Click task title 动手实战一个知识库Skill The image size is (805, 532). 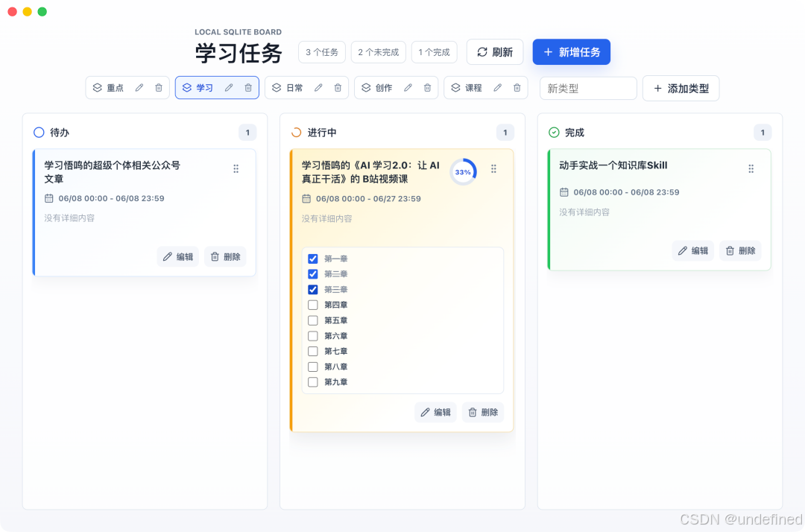coord(613,165)
